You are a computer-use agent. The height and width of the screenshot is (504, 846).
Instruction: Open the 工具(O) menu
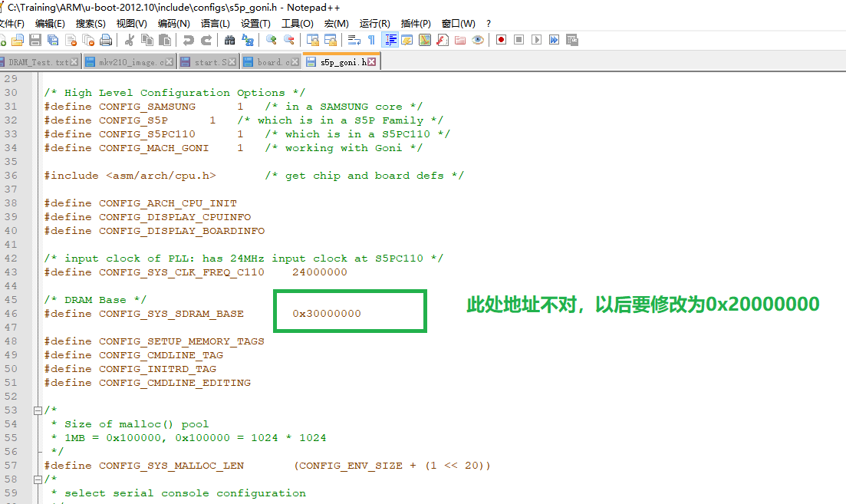298,24
